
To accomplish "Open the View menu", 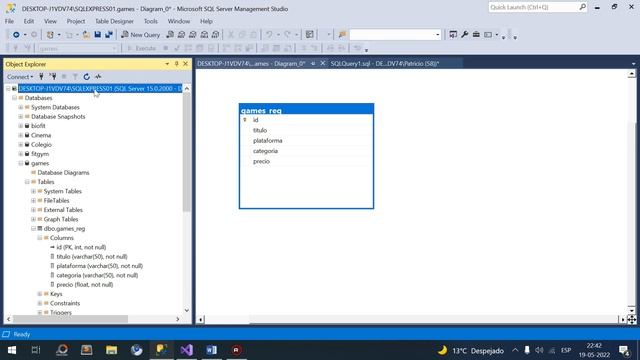I will (50, 21).
